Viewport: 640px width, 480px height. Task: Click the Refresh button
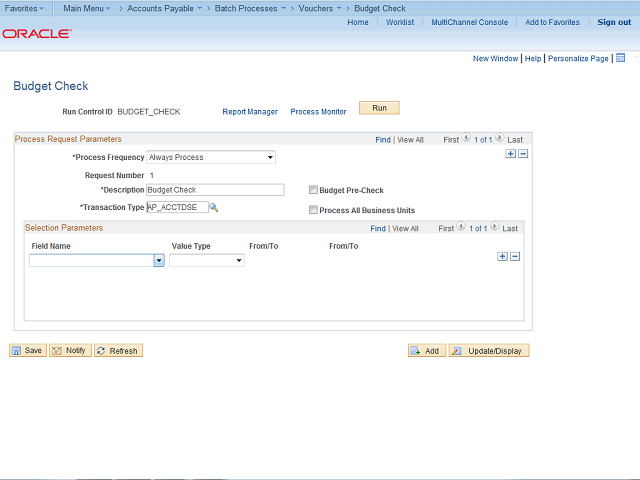pos(118,351)
